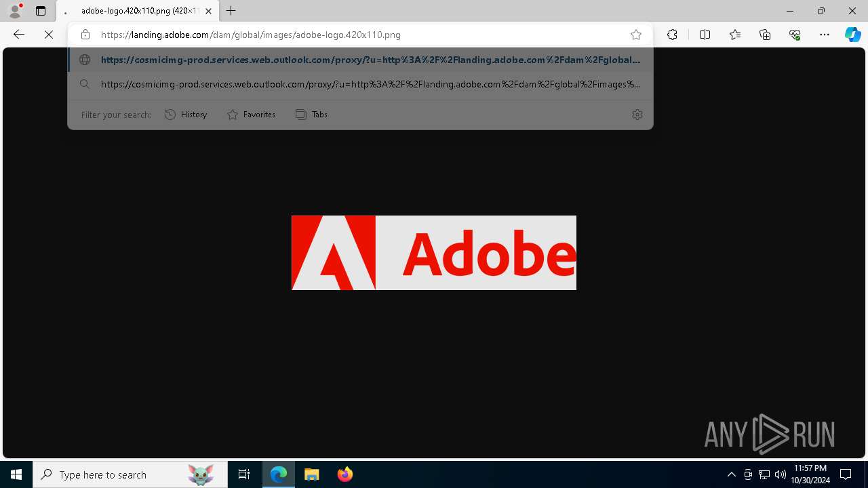Open a new tab with the plus button

click(x=231, y=11)
